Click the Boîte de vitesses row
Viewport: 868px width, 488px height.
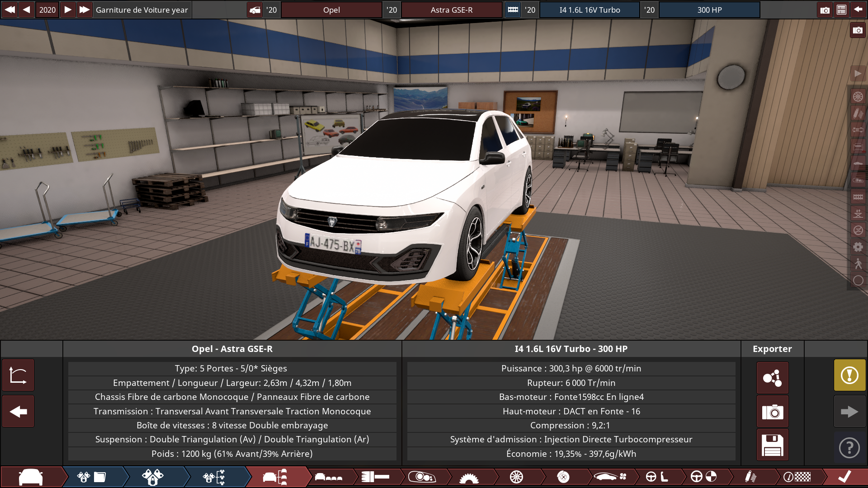(232, 425)
